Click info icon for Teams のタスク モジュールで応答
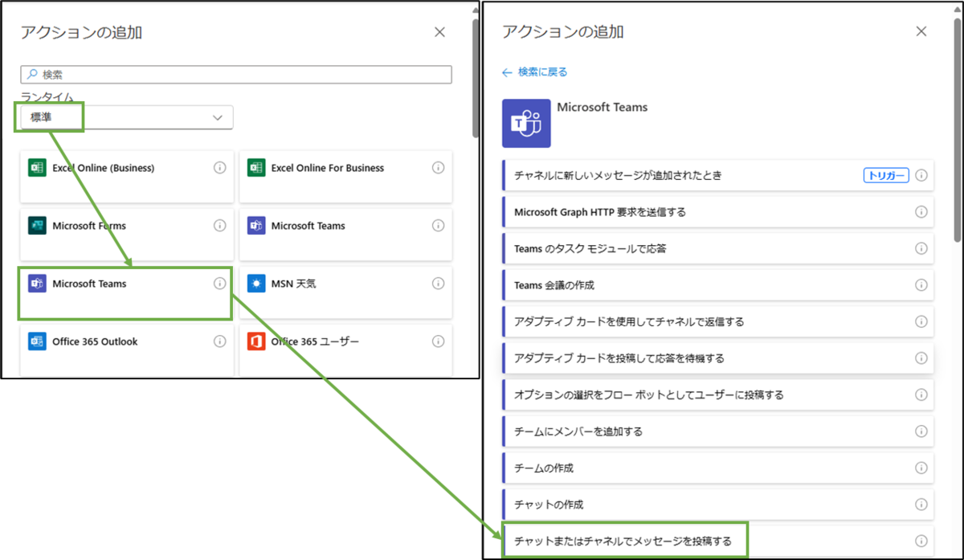Image resolution: width=964 pixels, height=560 pixels. point(921,248)
